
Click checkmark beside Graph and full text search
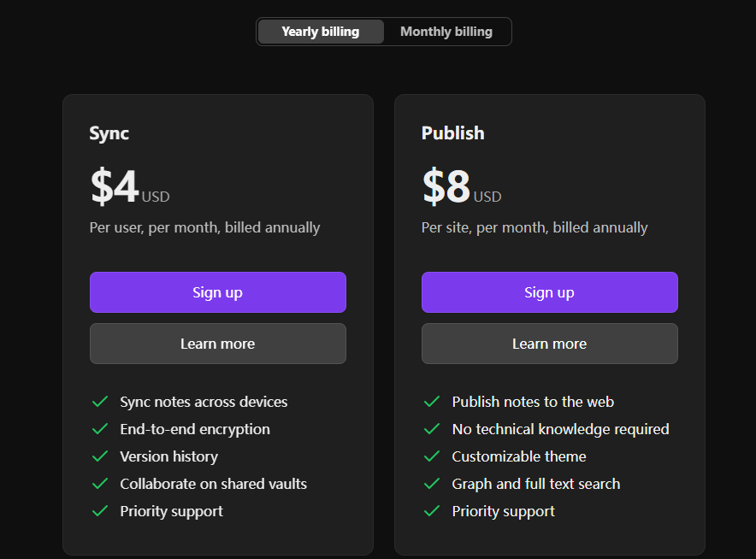[432, 484]
